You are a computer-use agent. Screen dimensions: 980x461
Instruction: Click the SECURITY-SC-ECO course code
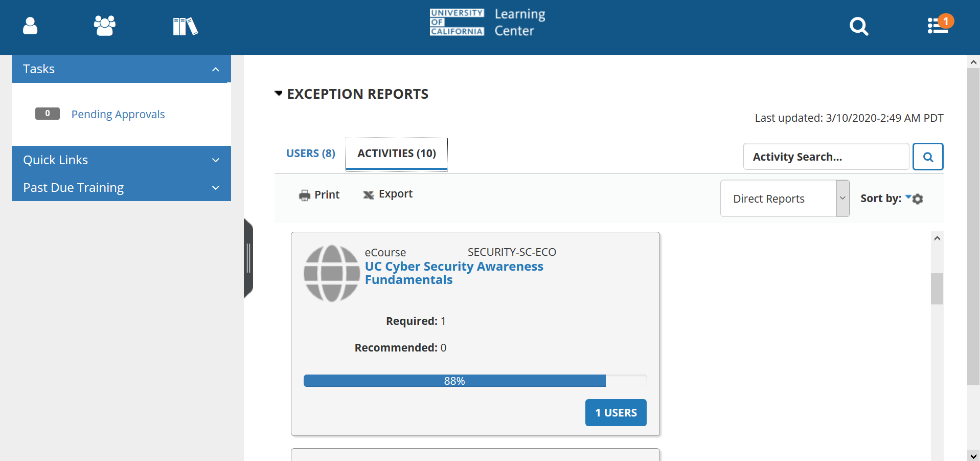(512, 252)
